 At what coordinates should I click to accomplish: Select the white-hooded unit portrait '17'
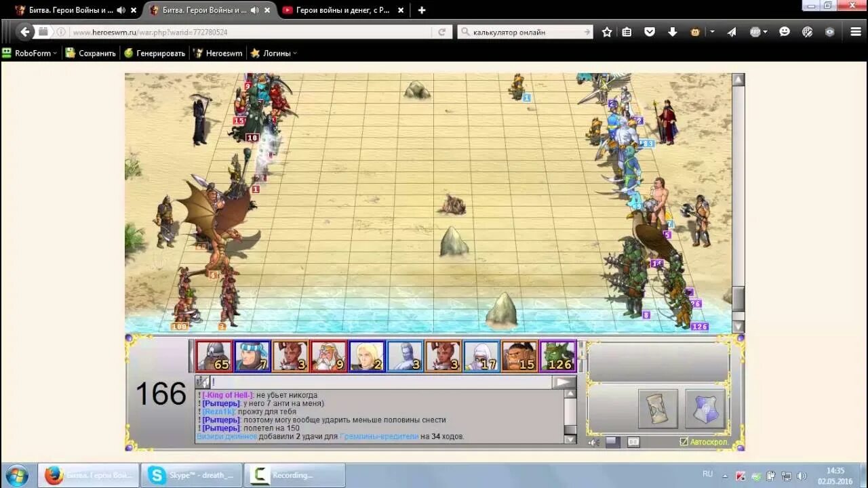pyautogui.click(x=481, y=357)
